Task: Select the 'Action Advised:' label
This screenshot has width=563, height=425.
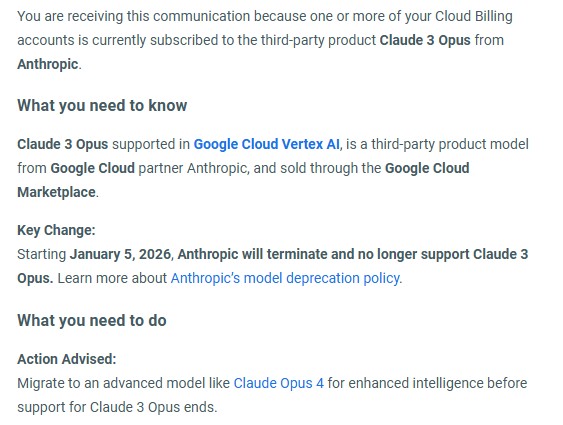Action: coord(67,359)
